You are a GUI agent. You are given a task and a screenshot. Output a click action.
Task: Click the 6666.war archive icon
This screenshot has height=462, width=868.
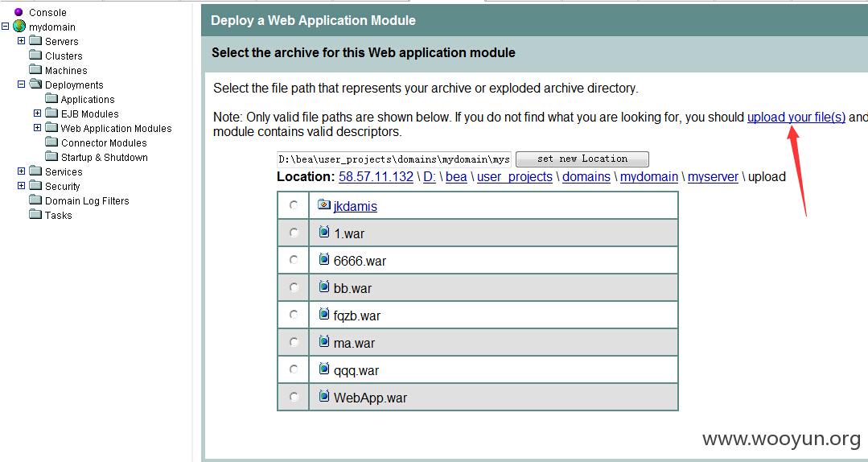324,258
